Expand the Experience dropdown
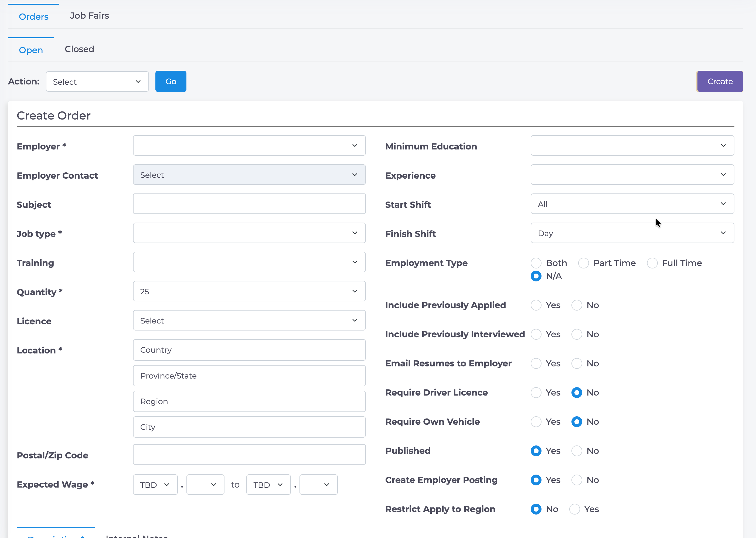Viewport: 756px width, 538px height. (x=632, y=175)
